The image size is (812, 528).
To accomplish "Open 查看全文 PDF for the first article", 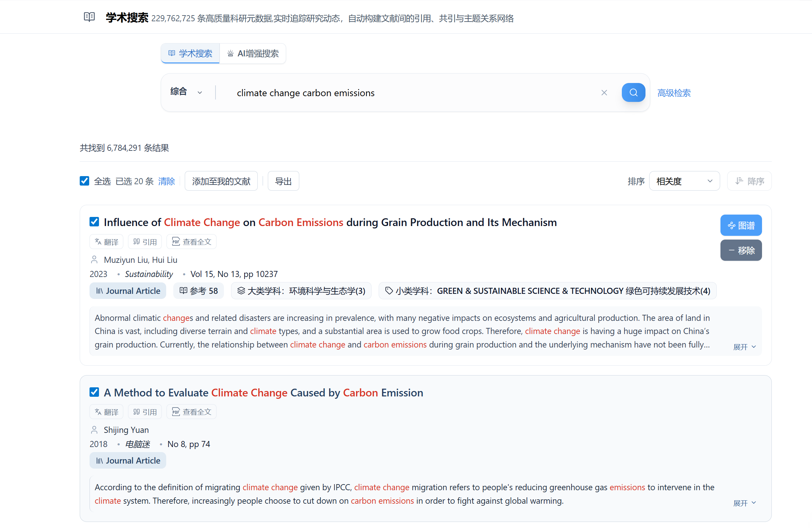I will pyautogui.click(x=191, y=242).
